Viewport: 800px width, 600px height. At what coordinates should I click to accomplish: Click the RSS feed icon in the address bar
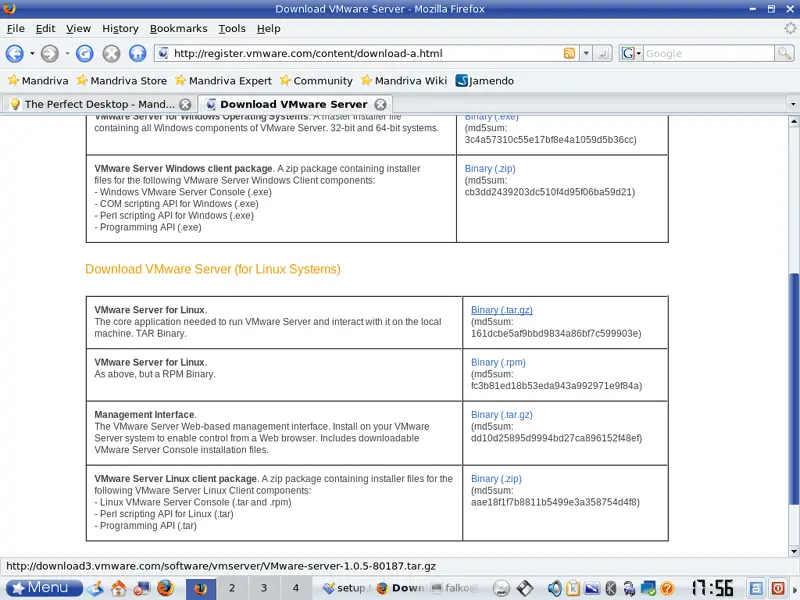569,53
